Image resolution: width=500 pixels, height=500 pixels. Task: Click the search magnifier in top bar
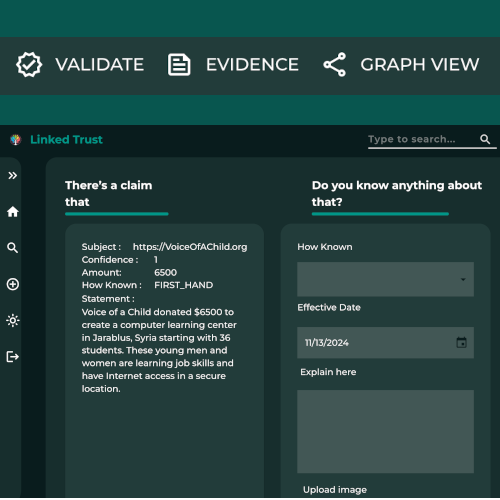click(485, 139)
